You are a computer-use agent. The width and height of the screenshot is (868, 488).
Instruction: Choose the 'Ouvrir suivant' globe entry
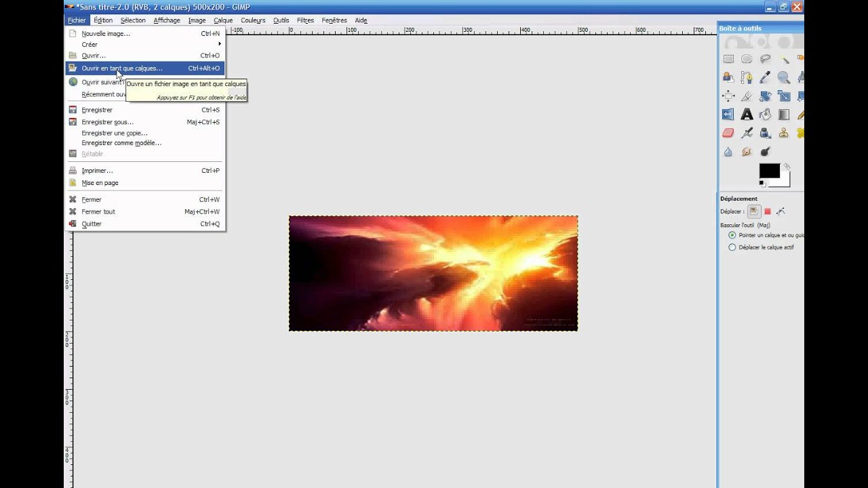click(145, 82)
